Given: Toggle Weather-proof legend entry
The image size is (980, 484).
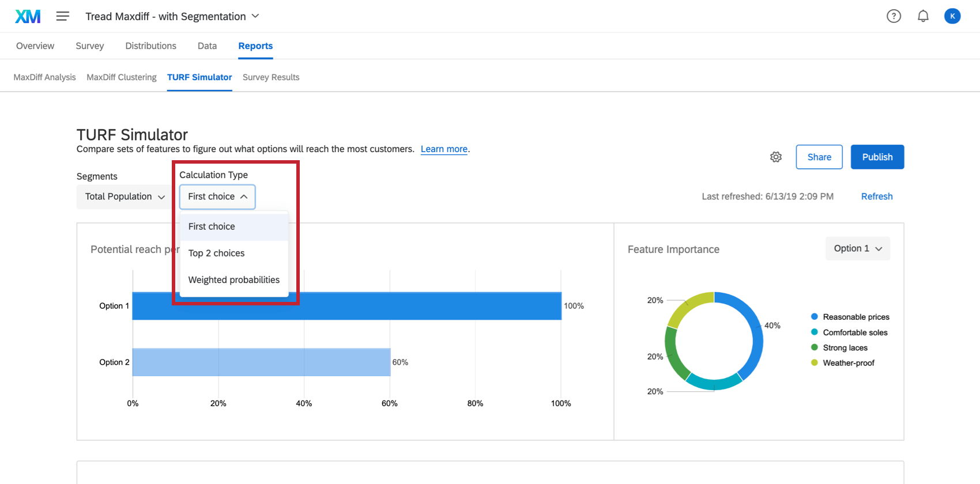Looking at the screenshot, I should (x=849, y=363).
